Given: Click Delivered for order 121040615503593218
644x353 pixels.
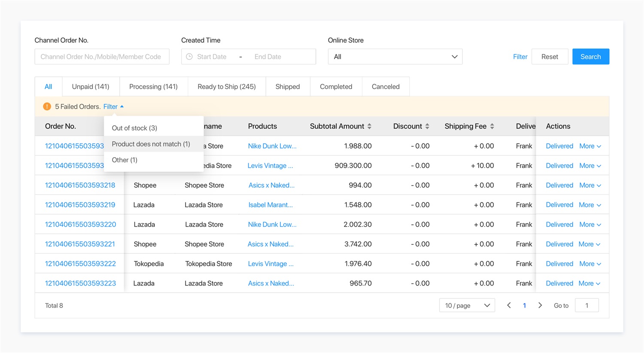Looking at the screenshot, I should coord(559,185).
